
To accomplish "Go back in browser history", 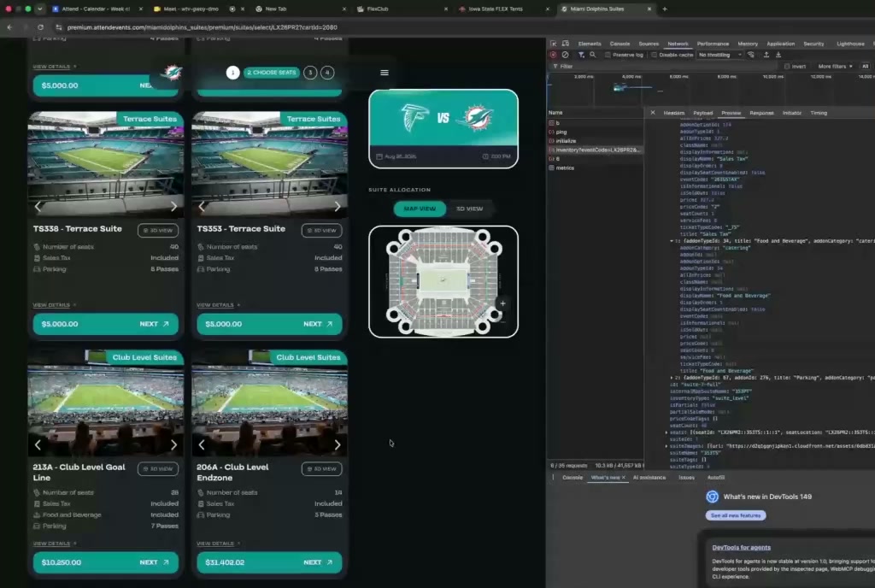I will 9,26.
